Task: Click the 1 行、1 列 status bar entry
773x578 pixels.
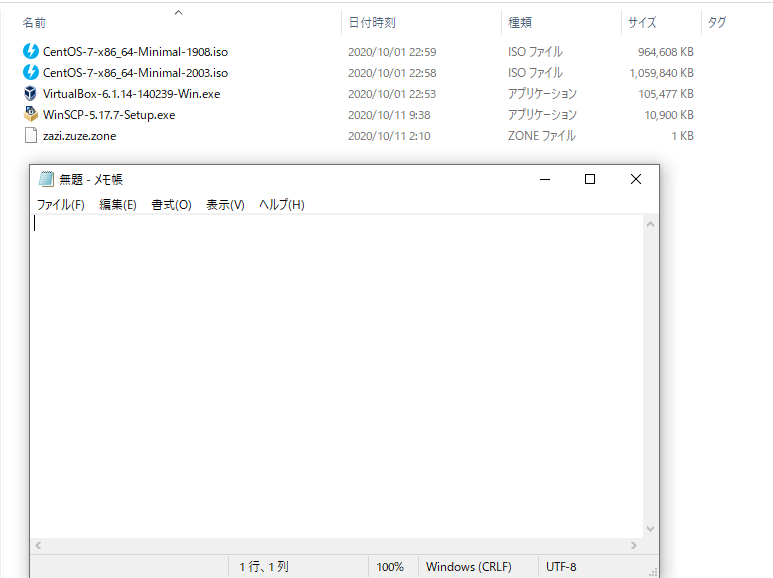Action: click(264, 567)
